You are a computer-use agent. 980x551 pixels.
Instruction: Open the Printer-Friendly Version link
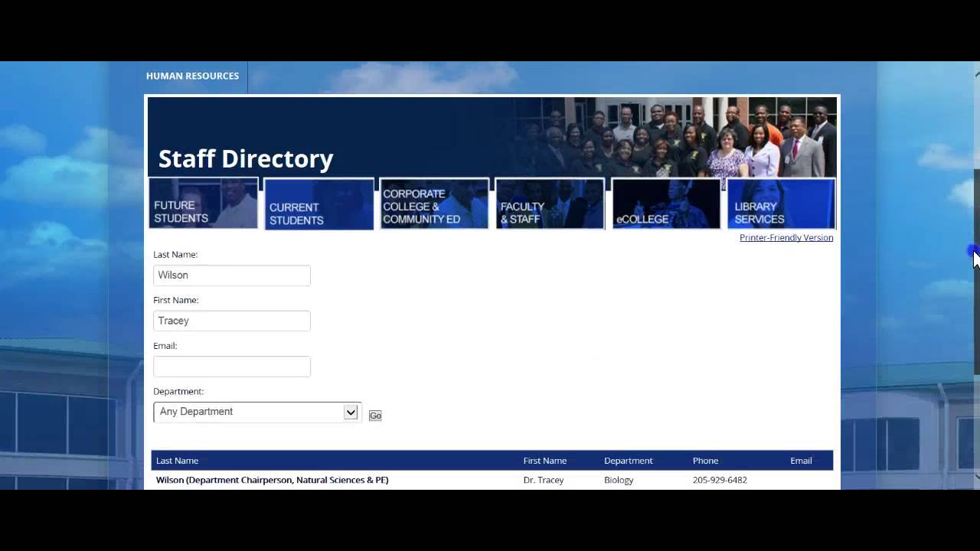(786, 238)
